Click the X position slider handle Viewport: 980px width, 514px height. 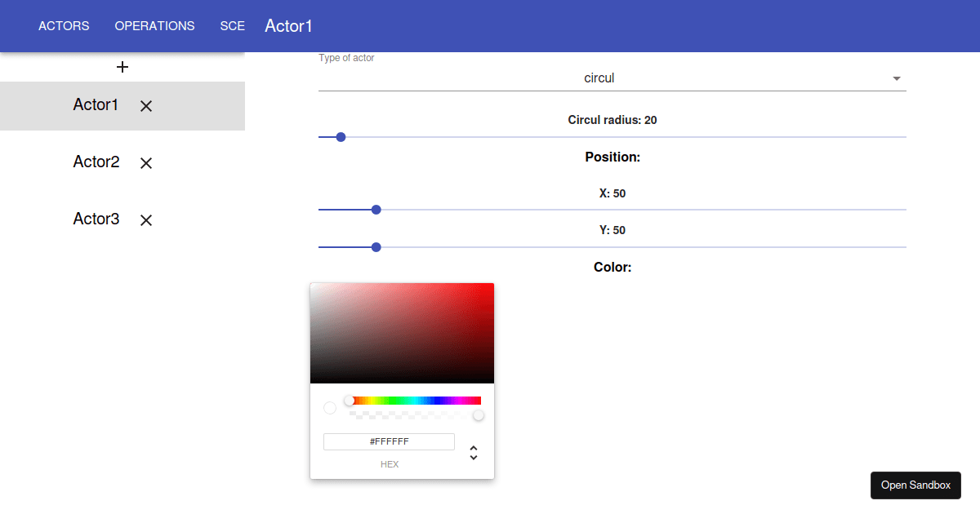(376, 210)
